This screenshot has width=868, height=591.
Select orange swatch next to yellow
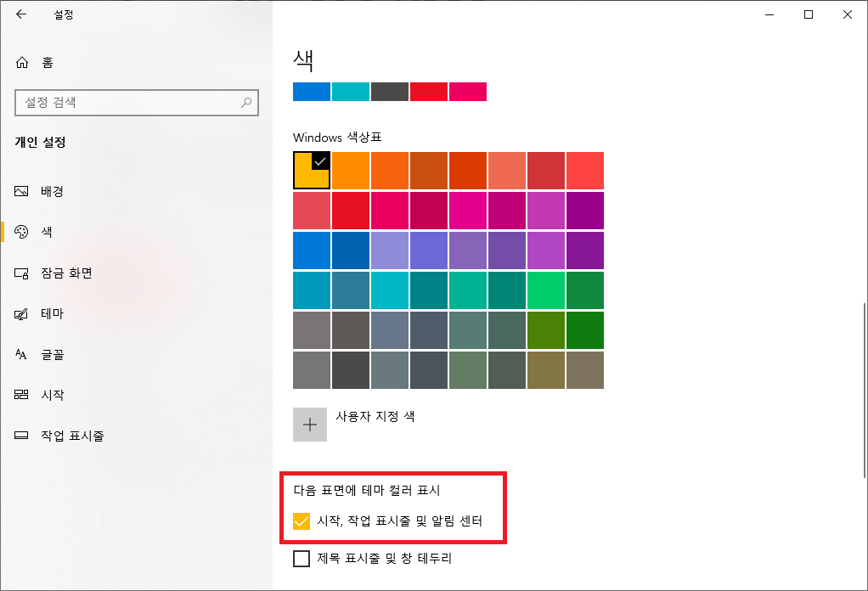tap(351, 171)
